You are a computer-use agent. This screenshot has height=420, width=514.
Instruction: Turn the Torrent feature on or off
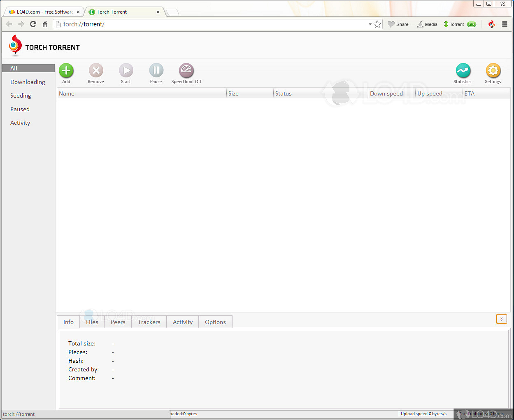coord(471,24)
